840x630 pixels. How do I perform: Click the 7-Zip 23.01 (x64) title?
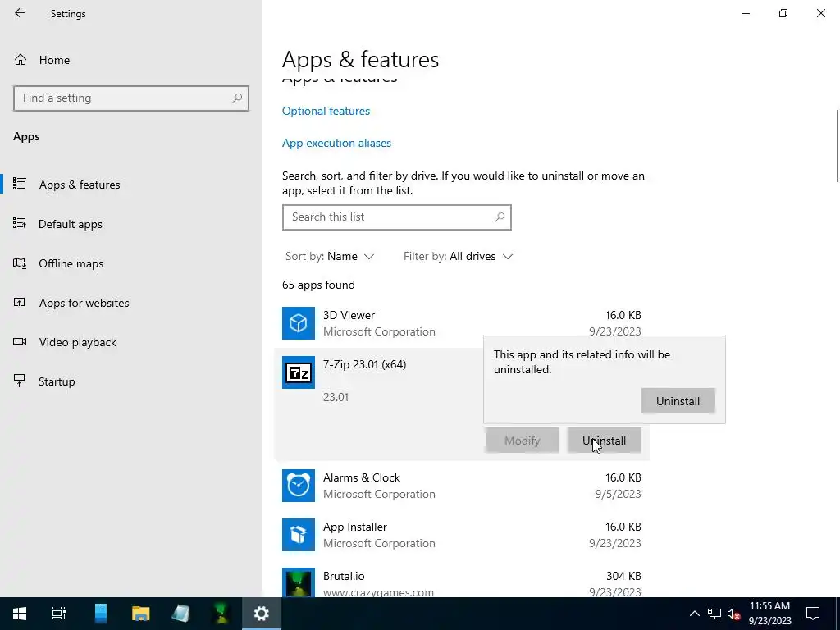[364, 364]
